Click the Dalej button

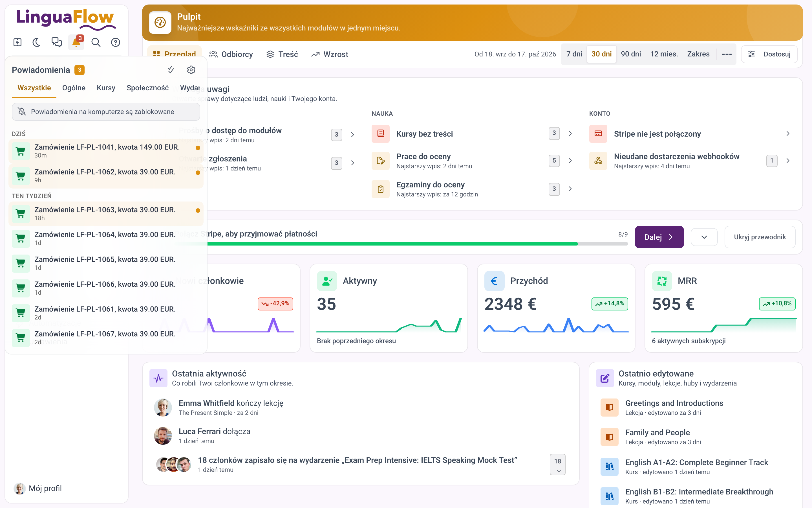[659, 237]
